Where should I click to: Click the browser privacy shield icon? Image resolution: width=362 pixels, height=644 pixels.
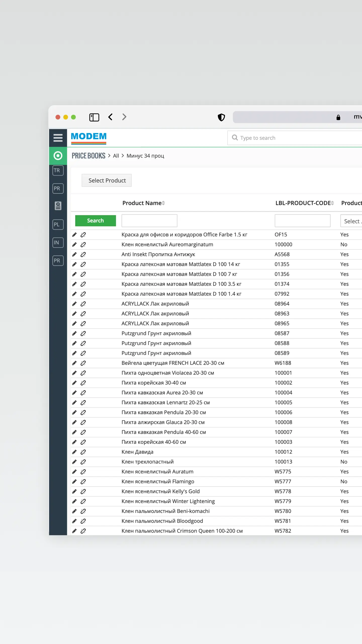tap(221, 117)
